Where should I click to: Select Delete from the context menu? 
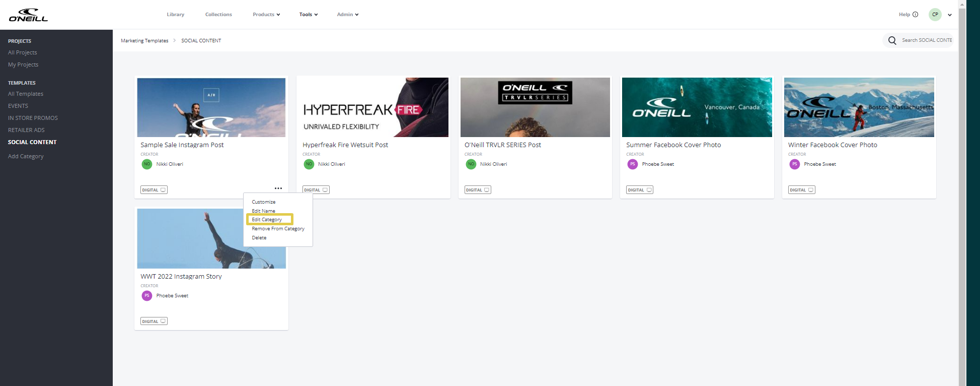pyautogui.click(x=259, y=238)
